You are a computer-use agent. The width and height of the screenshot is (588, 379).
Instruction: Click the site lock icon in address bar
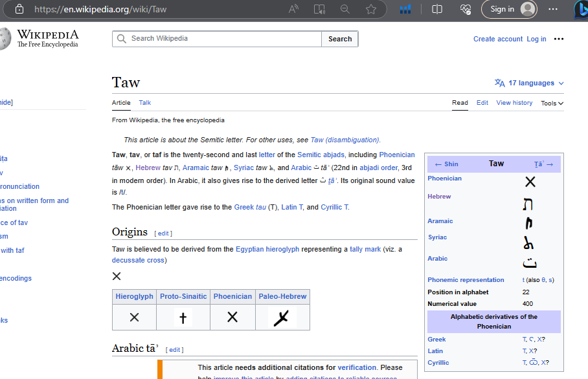19,9
